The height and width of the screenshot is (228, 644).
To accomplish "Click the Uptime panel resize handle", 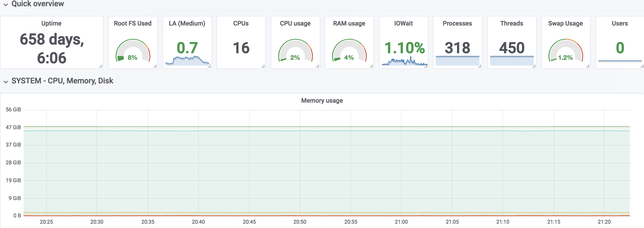I will pos(101,66).
